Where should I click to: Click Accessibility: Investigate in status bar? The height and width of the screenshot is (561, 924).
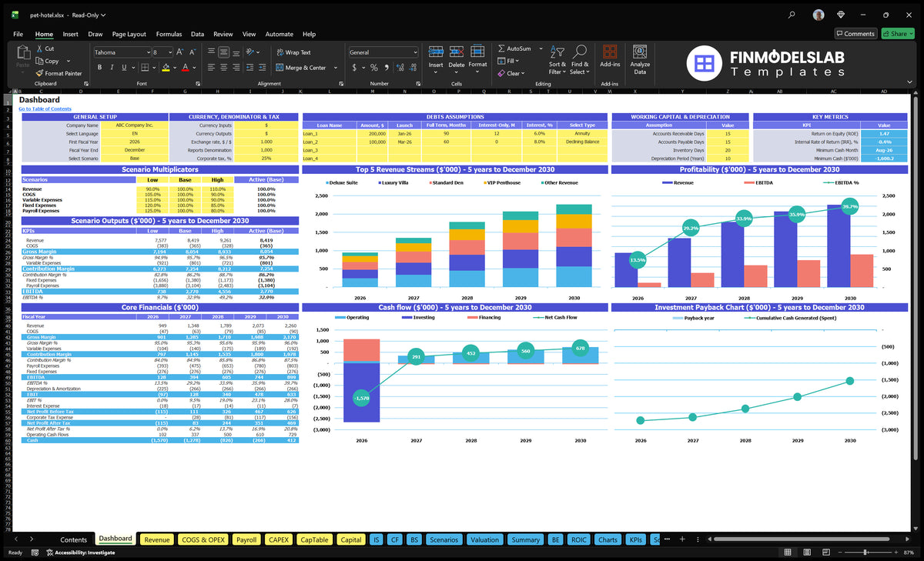79,552
